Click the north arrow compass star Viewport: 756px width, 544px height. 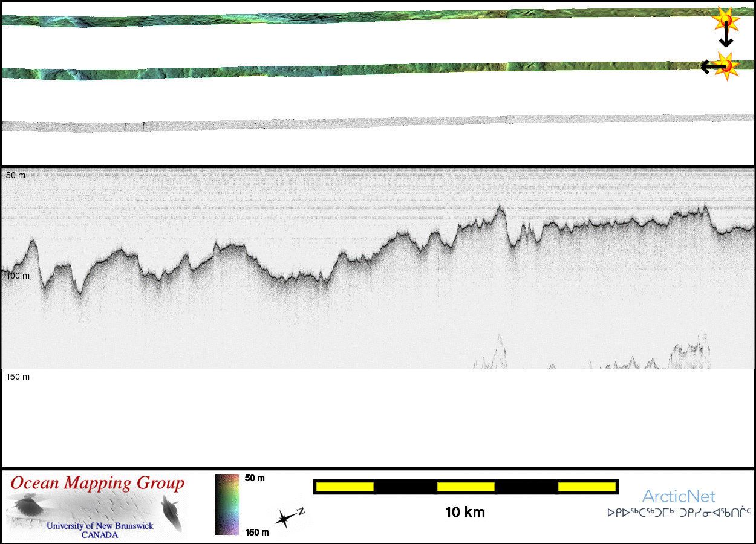[x=283, y=519]
